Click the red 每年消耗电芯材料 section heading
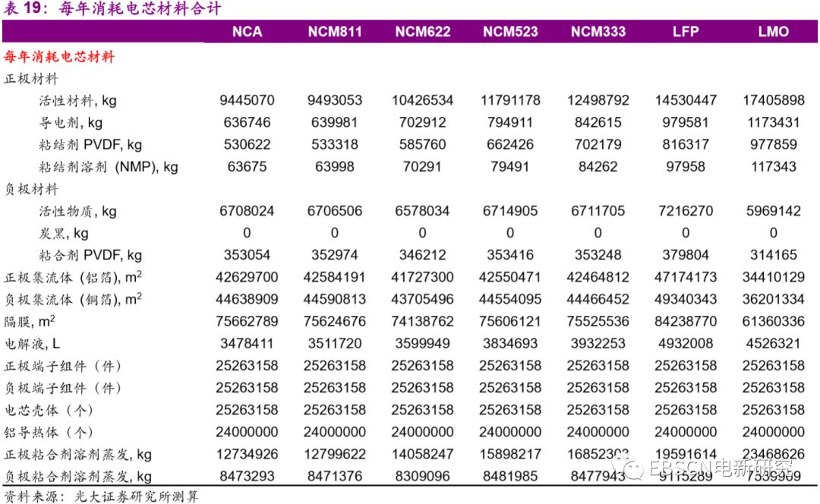 coord(59,56)
